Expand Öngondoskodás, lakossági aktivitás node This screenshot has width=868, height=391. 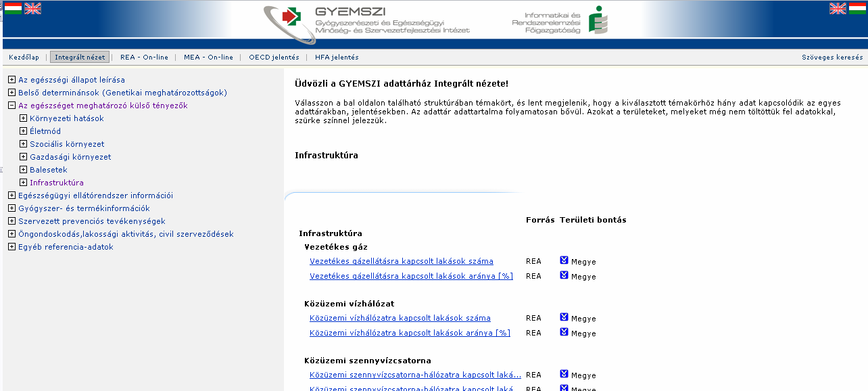(11, 234)
